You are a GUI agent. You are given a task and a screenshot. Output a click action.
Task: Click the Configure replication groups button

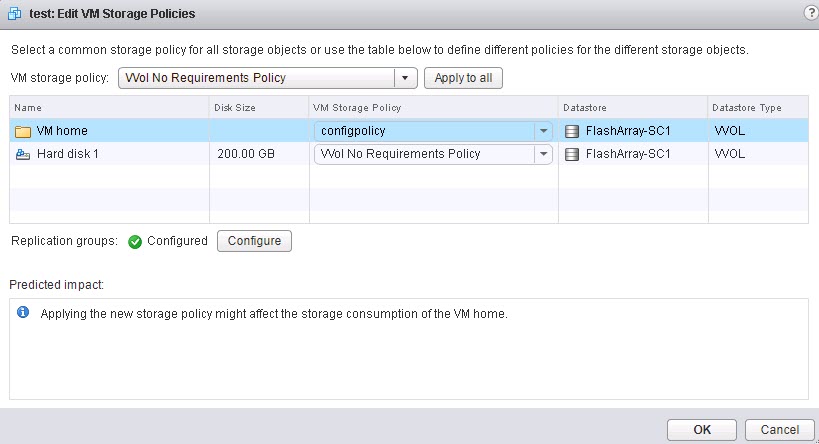[254, 241]
